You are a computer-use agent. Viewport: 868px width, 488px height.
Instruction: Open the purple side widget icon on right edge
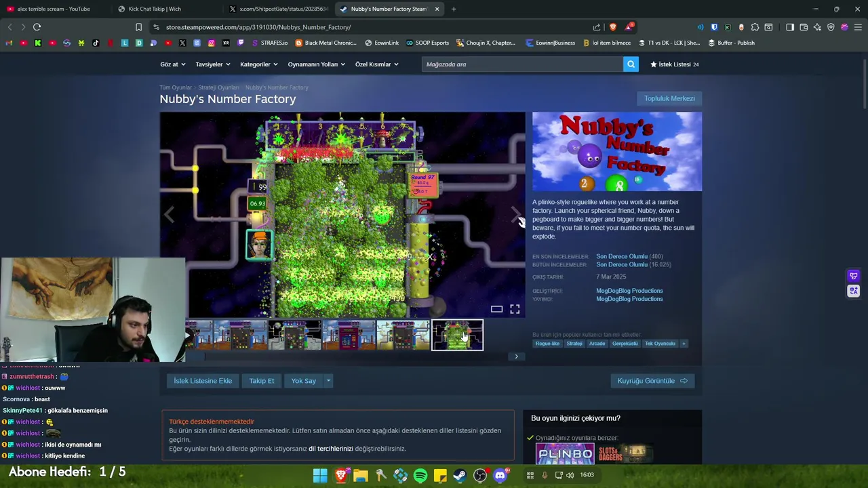[x=854, y=276]
